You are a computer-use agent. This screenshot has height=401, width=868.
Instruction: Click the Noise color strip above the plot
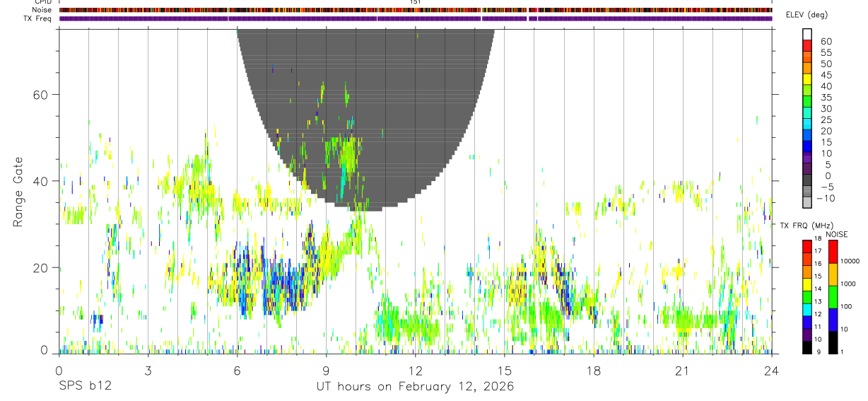(x=416, y=10)
